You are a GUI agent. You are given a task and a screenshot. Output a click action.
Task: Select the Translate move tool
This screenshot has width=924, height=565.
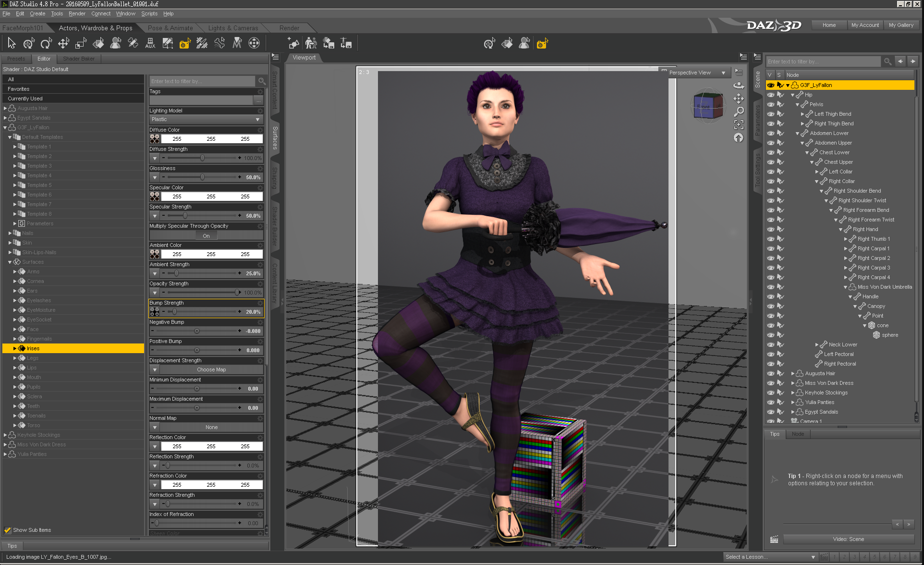(63, 44)
